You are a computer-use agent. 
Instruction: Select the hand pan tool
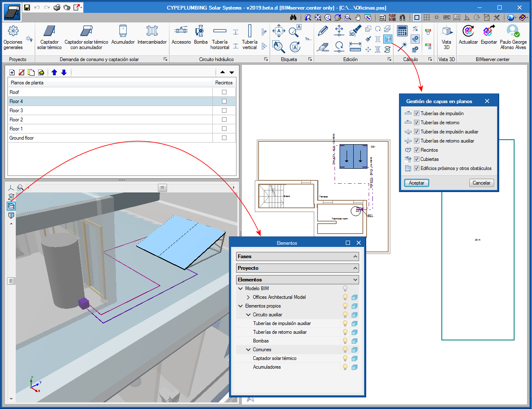(358, 17)
